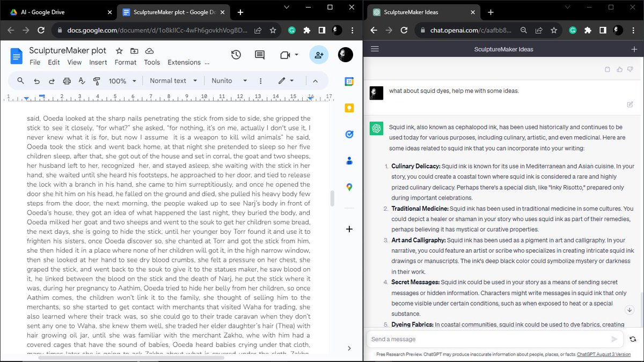Copy the previous ChatGPT response
644x362 pixels.
click(x=608, y=69)
